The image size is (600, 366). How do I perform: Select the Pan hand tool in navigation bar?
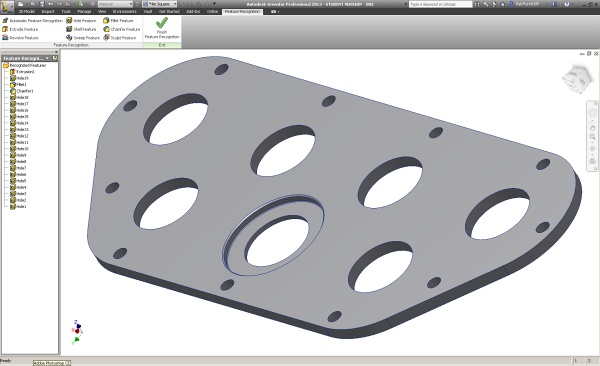tap(592, 127)
